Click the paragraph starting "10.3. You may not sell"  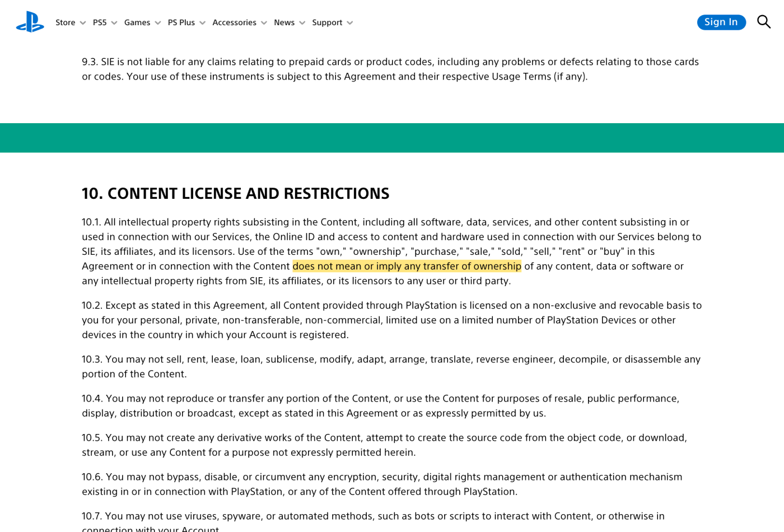[x=391, y=366]
